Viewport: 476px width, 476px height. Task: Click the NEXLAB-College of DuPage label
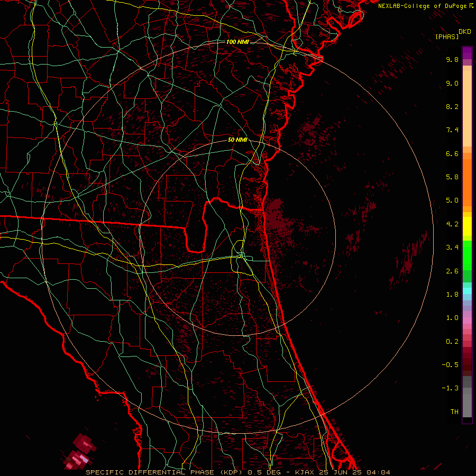[x=422, y=6]
